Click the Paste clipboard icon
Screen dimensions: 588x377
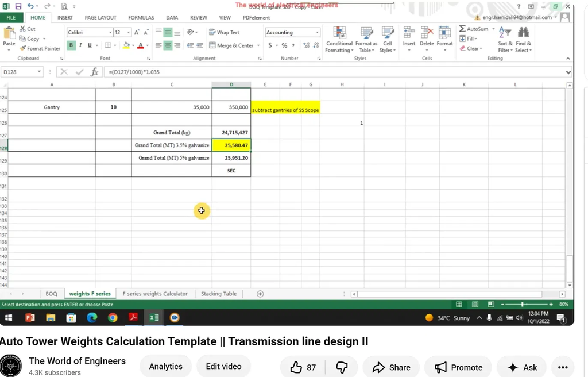coord(9,33)
